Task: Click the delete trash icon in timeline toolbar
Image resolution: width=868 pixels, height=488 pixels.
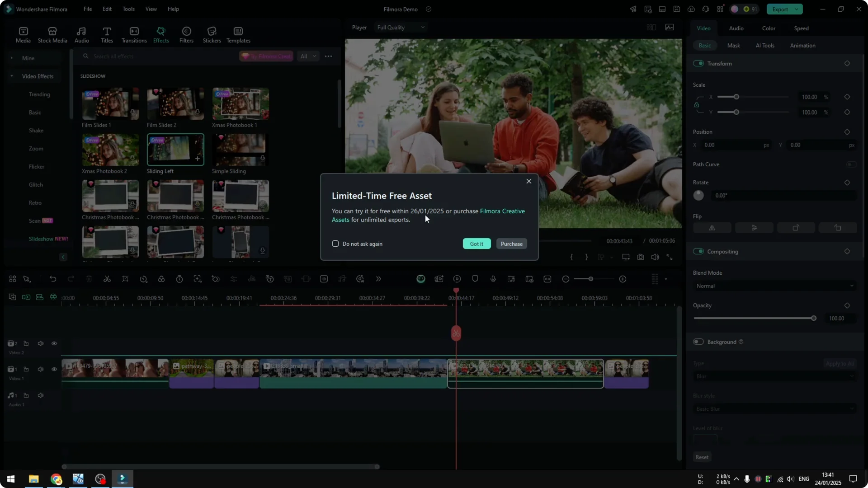Action: point(89,279)
